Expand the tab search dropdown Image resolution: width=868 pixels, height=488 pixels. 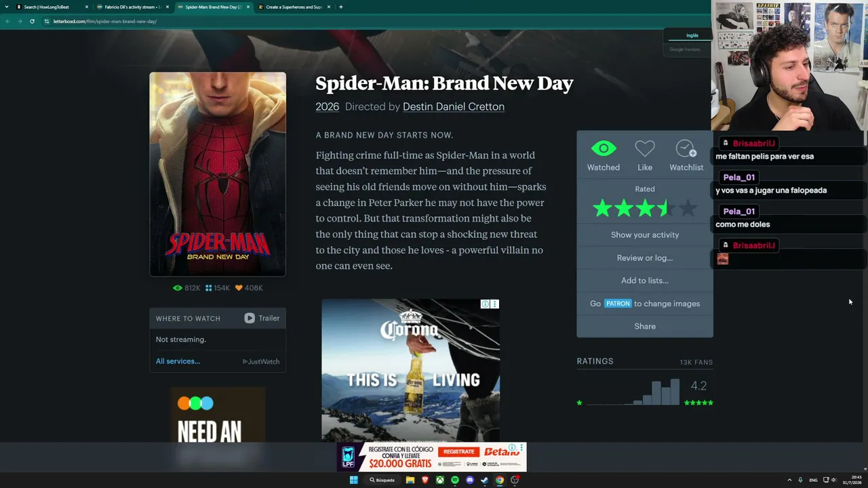(x=7, y=7)
